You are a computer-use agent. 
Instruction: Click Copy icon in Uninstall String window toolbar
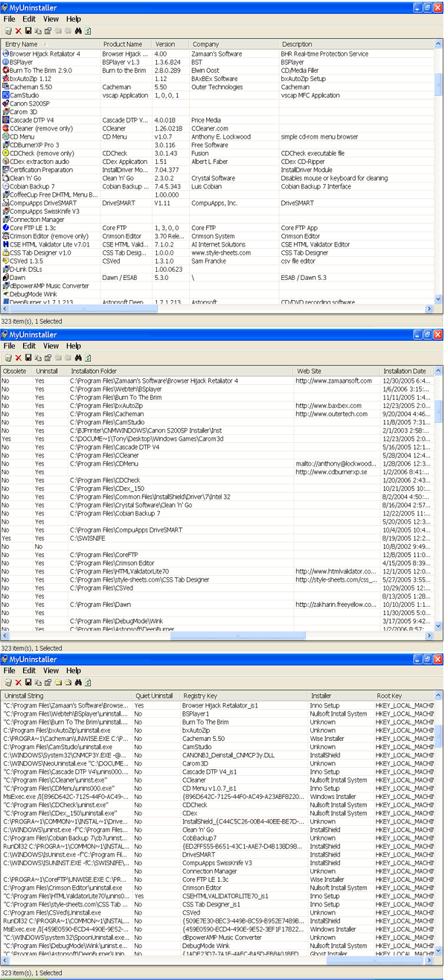pos(38,682)
